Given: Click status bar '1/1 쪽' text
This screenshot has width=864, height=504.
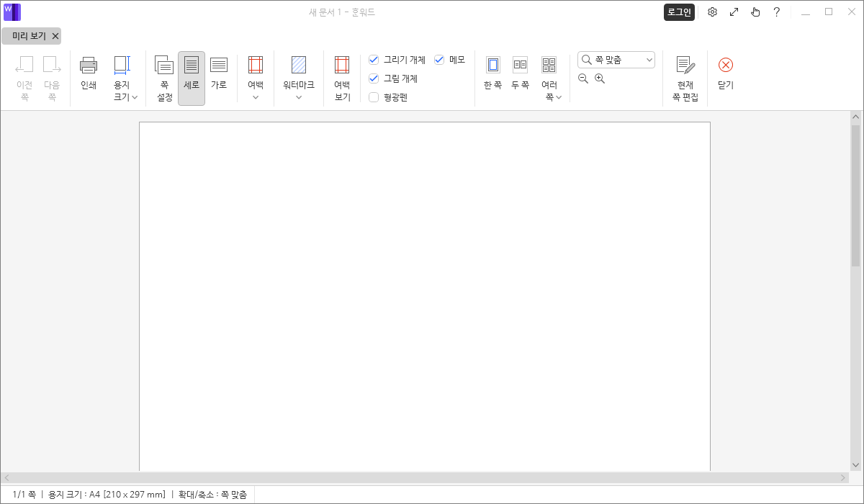Looking at the screenshot, I should tap(24, 495).
